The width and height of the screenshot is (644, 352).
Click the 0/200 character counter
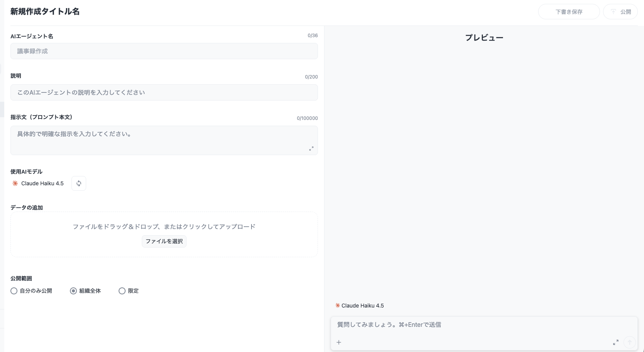pos(311,77)
